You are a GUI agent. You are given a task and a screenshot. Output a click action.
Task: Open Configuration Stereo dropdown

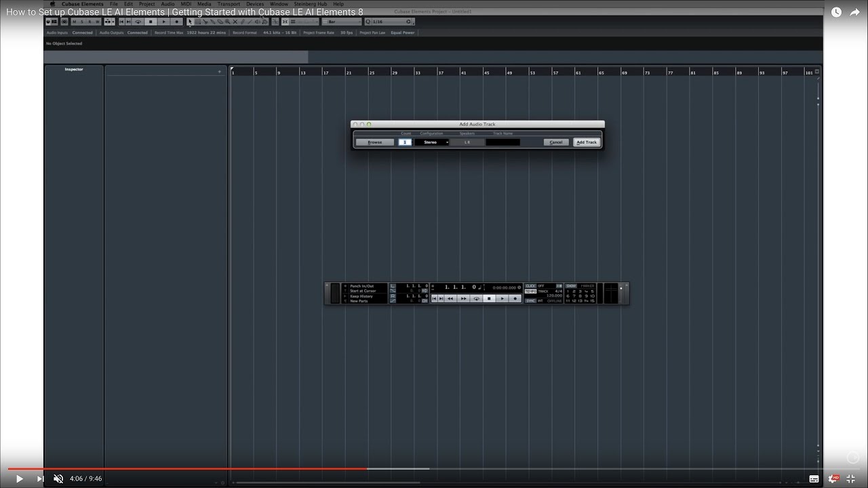[x=432, y=142]
